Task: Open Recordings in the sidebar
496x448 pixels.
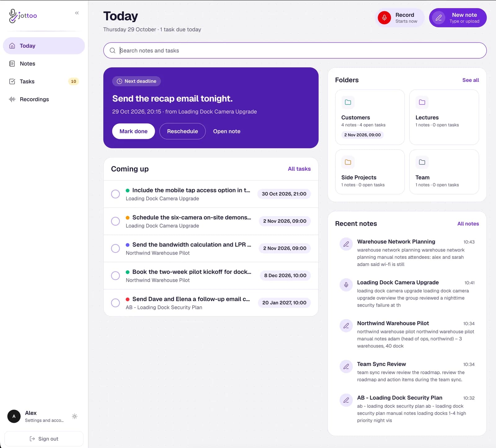Action: [44, 99]
